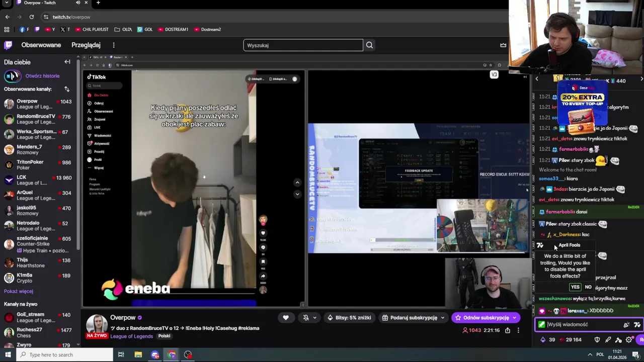Open RandomBruceTV channel in sidebar
Viewport: 644px width, 362px height.
[x=38, y=119]
